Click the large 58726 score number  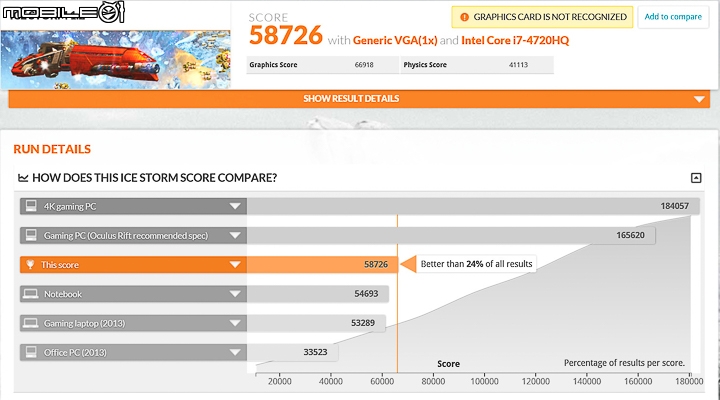[286, 35]
